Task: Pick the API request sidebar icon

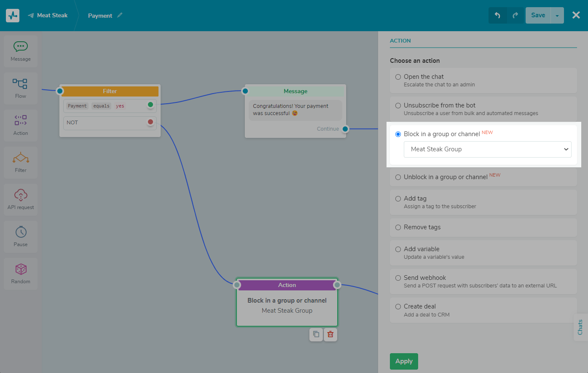Action: point(21,195)
